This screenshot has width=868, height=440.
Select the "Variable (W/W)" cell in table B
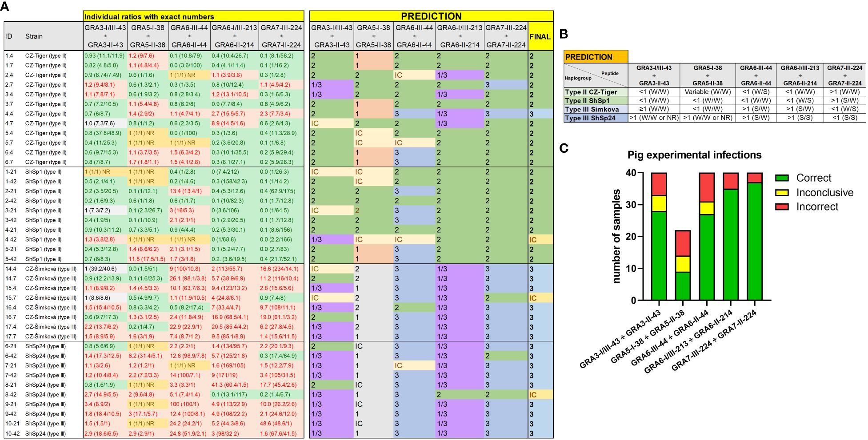pos(708,92)
